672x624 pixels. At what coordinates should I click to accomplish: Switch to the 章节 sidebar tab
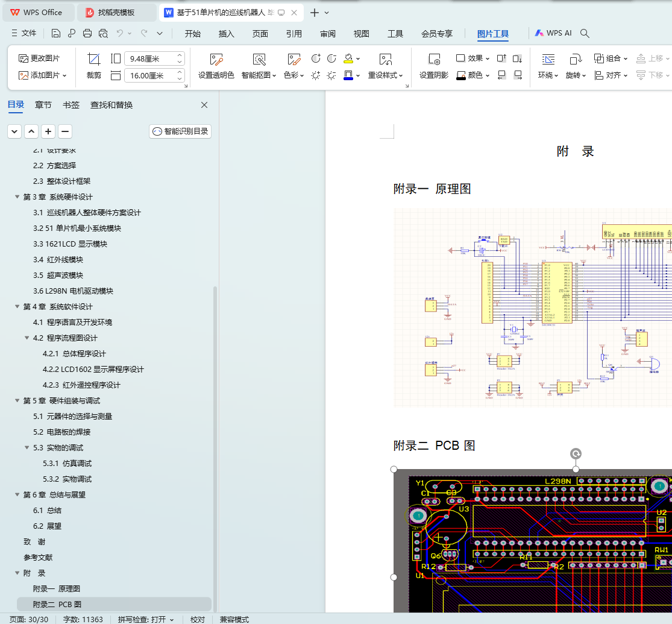coord(43,105)
